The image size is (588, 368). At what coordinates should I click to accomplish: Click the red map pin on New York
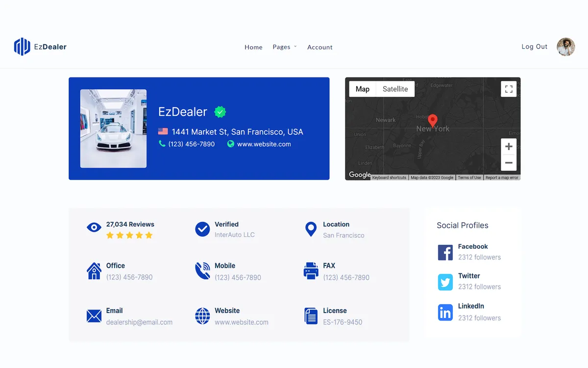click(433, 121)
